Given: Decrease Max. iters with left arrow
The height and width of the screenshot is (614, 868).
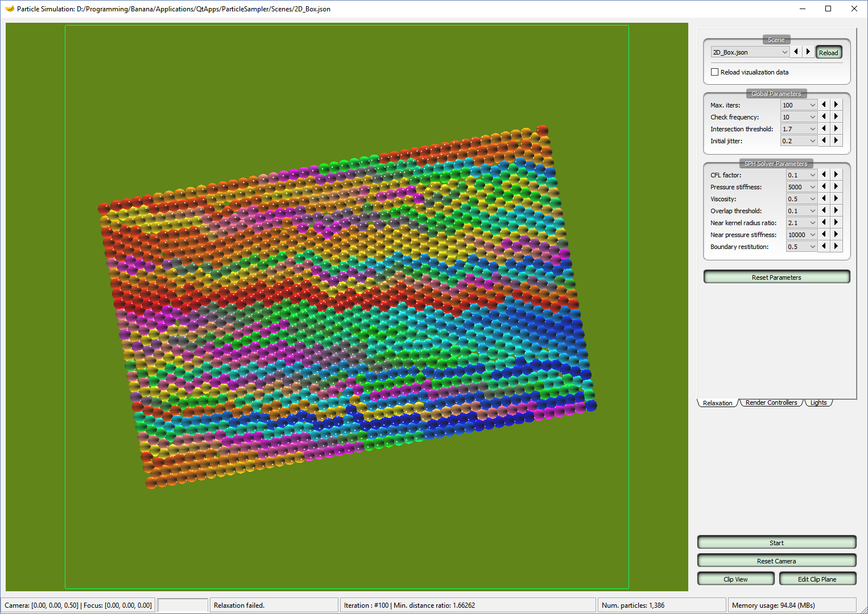Looking at the screenshot, I should pos(824,105).
